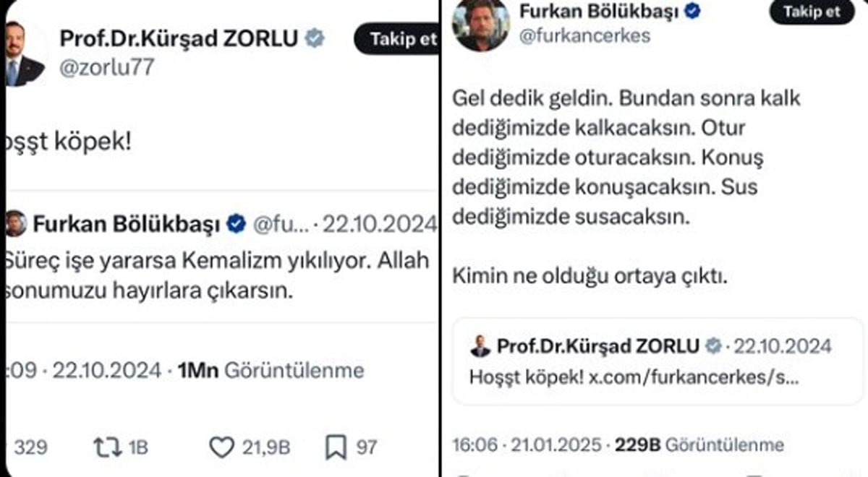Like the Kürşad ZORLU tweet
868x477 pixels.
221,447
